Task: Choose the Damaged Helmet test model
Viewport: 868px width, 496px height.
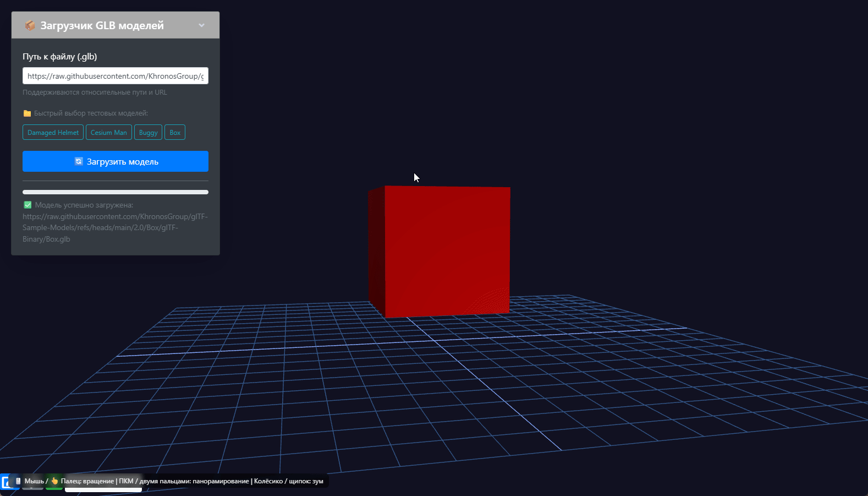Action: (53, 133)
